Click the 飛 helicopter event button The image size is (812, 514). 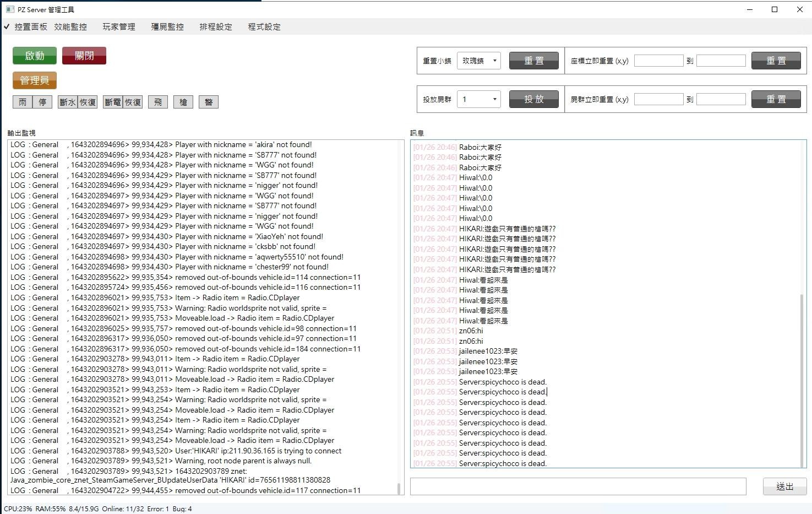[158, 102]
